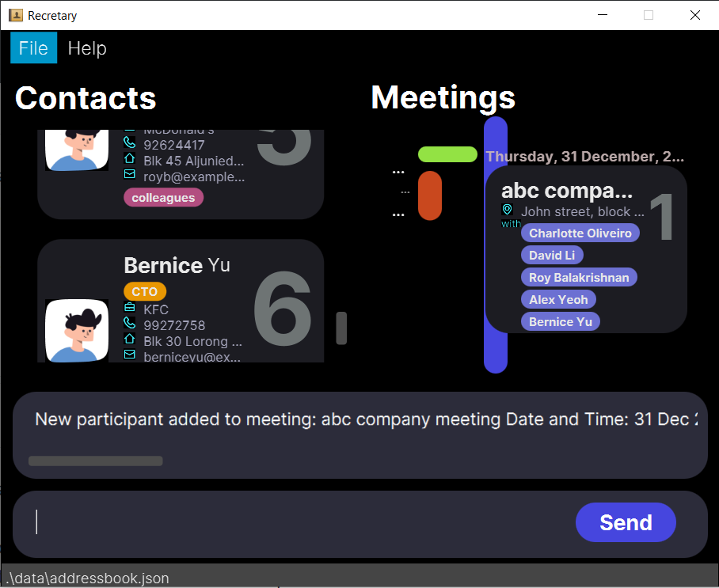Click the Bernice Yu contact name

177,265
